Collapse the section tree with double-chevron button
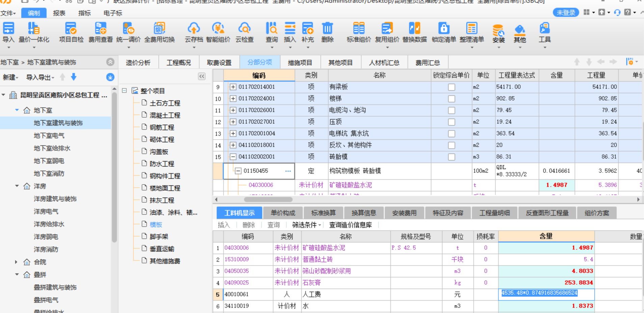This screenshot has height=313, width=644. (202, 76)
